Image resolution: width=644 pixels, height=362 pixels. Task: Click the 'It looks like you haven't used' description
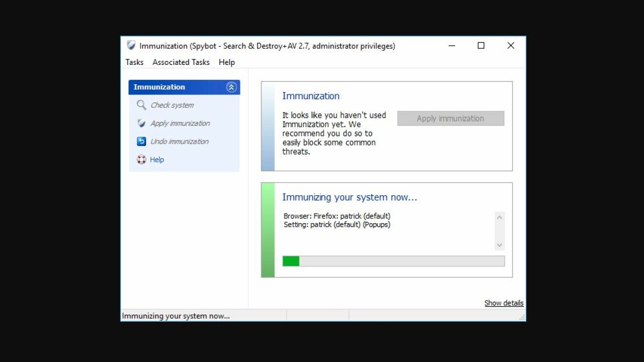coord(334,134)
